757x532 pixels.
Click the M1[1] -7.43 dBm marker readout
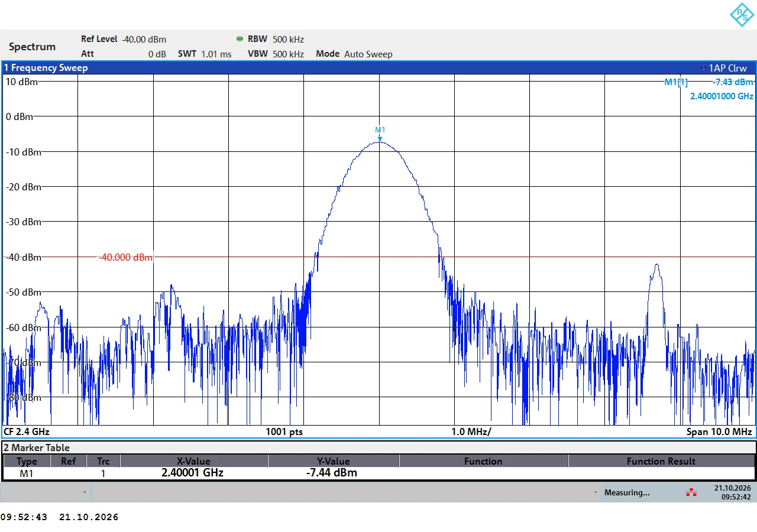[709, 82]
